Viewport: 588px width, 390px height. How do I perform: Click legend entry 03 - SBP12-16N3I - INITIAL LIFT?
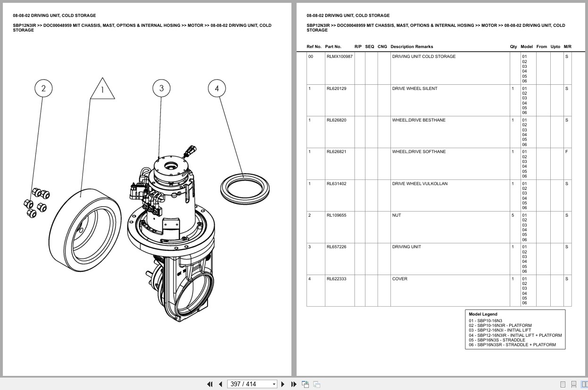500,330
